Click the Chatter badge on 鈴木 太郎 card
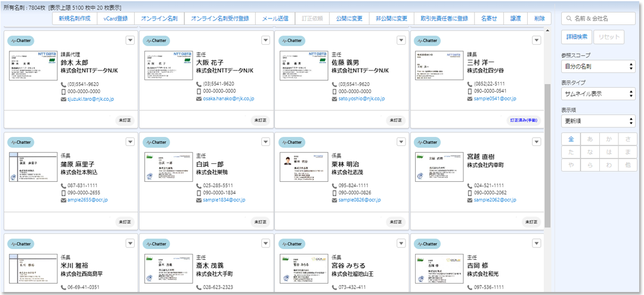This screenshot has height=295, width=644. pyautogui.click(x=20, y=41)
